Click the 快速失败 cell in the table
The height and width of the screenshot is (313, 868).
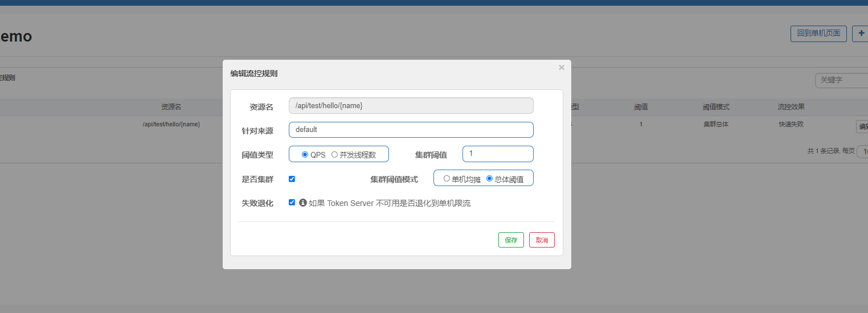[x=791, y=124]
